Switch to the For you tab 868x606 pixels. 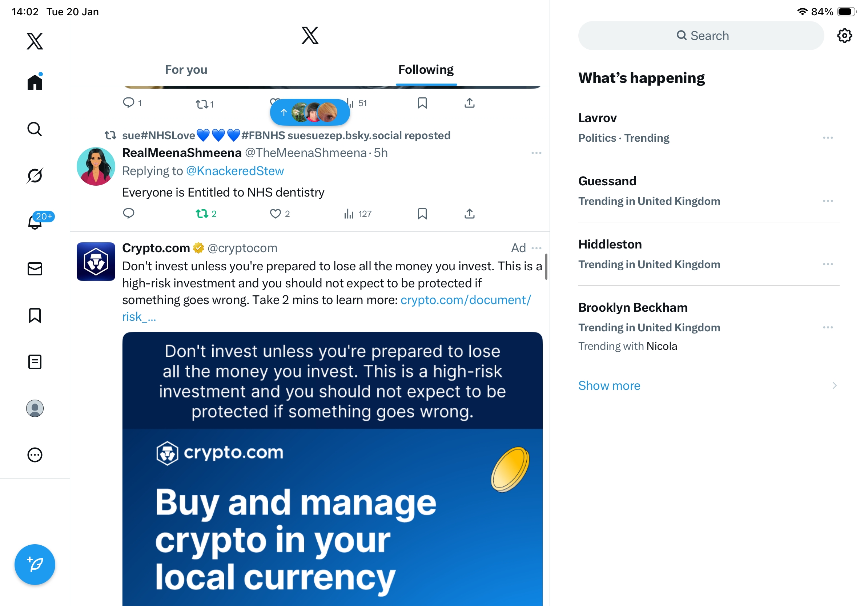click(186, 69)
